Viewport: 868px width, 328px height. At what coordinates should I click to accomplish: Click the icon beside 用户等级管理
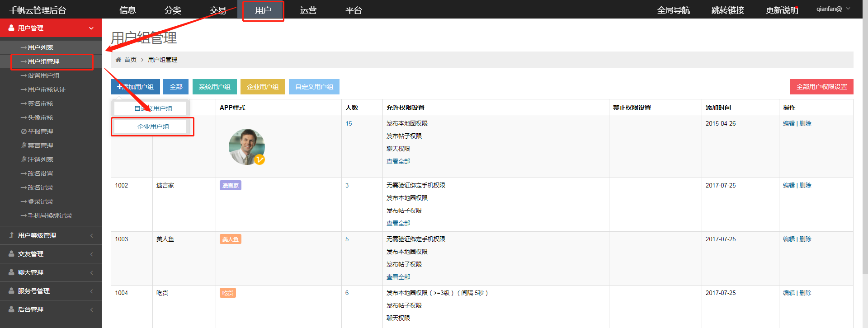click(x=11, y=235)
